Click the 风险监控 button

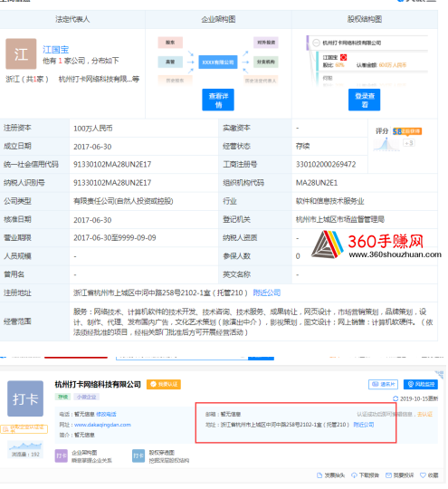pos(421,384)
